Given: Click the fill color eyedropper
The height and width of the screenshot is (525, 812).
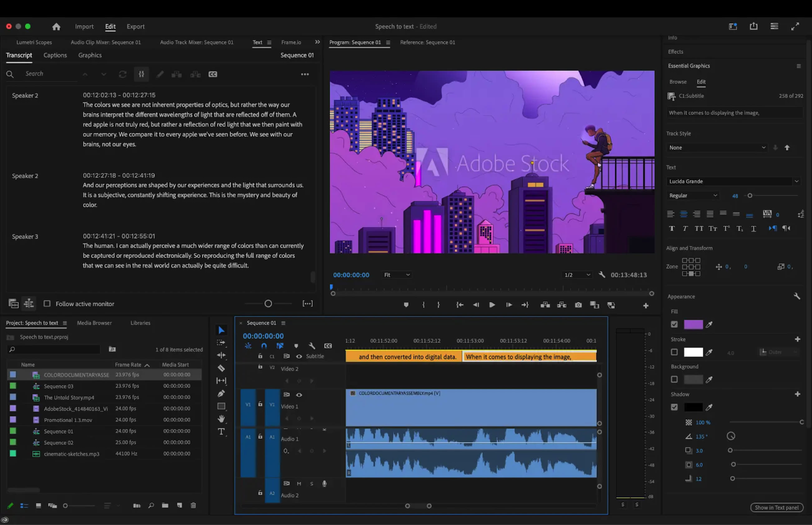Looking at the screenshot, I should tap(709, 325).
